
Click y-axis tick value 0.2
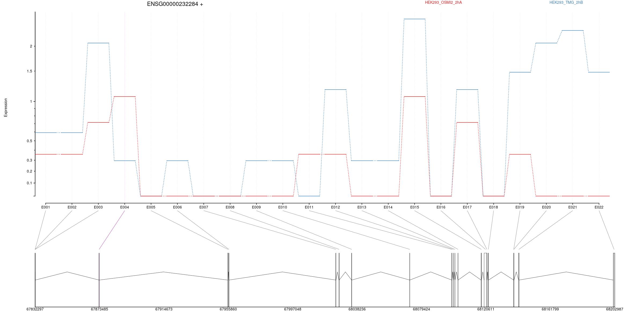[x=30, y=171]
